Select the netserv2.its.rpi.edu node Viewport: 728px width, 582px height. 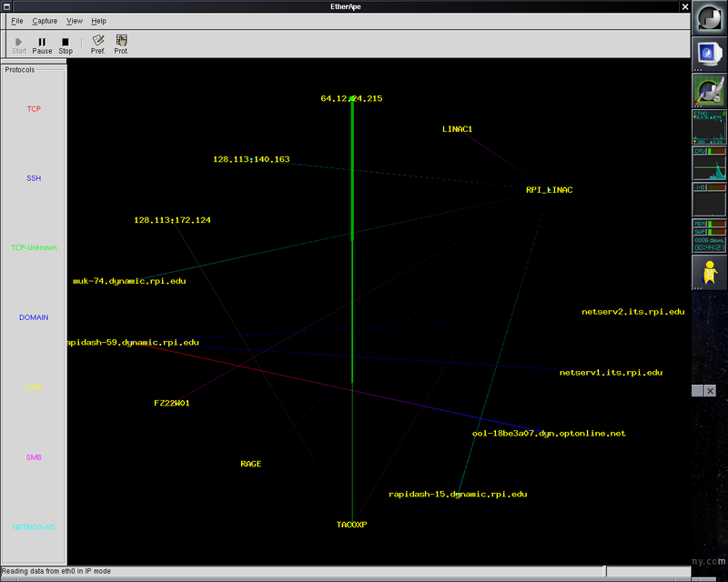[x=633, y=312]
